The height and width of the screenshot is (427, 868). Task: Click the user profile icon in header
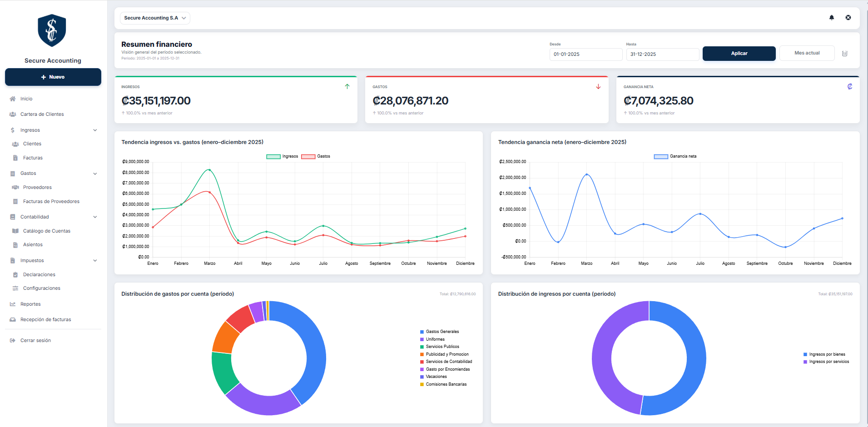pyautogui.click(x=848, y=18)
